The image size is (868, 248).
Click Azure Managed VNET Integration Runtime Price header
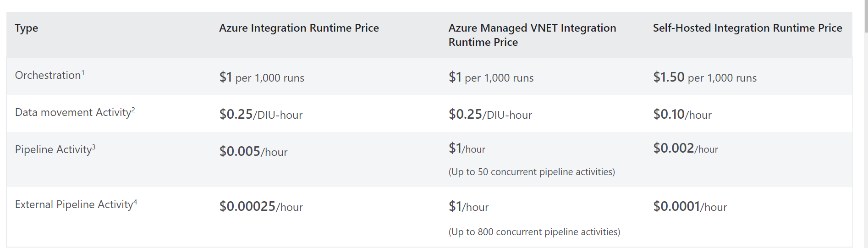[532, 35]
